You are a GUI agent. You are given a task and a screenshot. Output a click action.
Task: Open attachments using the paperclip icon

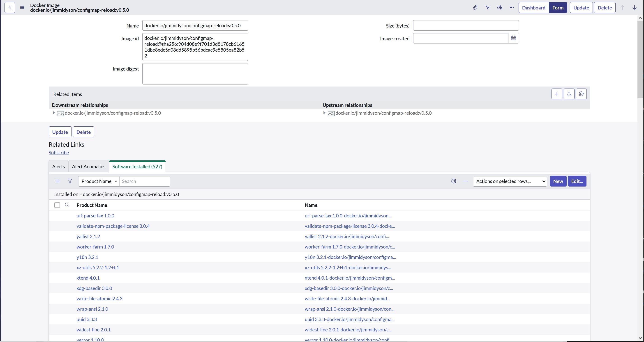[x=475, y=7]
